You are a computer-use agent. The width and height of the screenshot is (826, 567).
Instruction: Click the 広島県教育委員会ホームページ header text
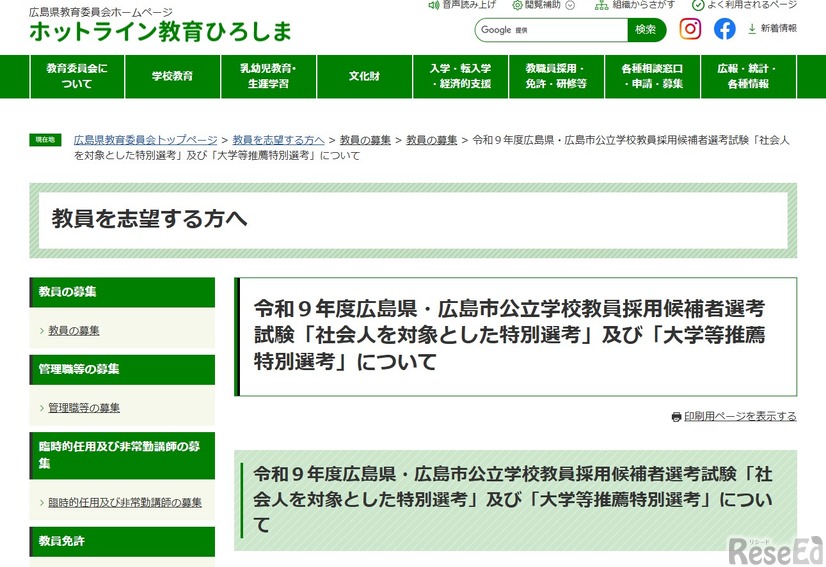click(x=101, y=12)
